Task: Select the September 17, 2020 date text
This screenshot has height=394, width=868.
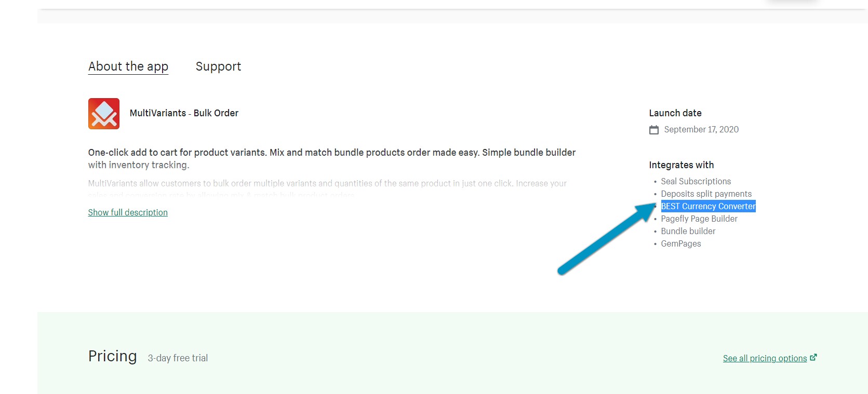Action: coord(701,130)
